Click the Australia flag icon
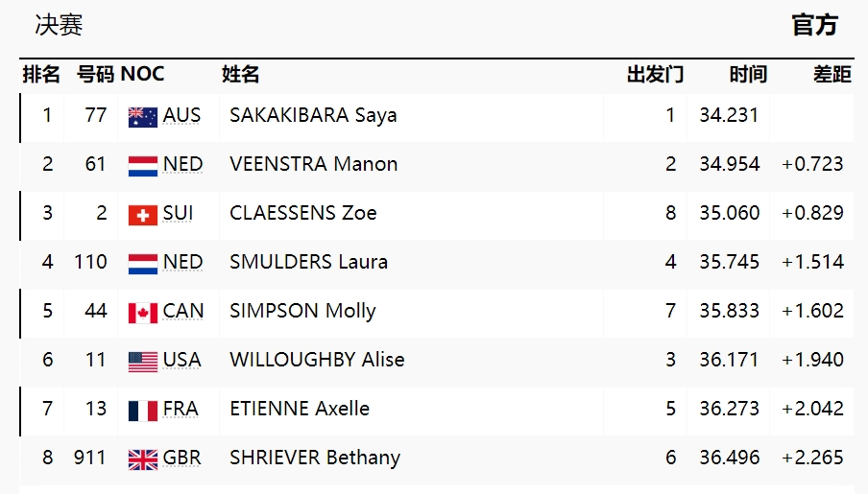Image resolution: width=868 pixels, height=494 pixels. point(142,117)
